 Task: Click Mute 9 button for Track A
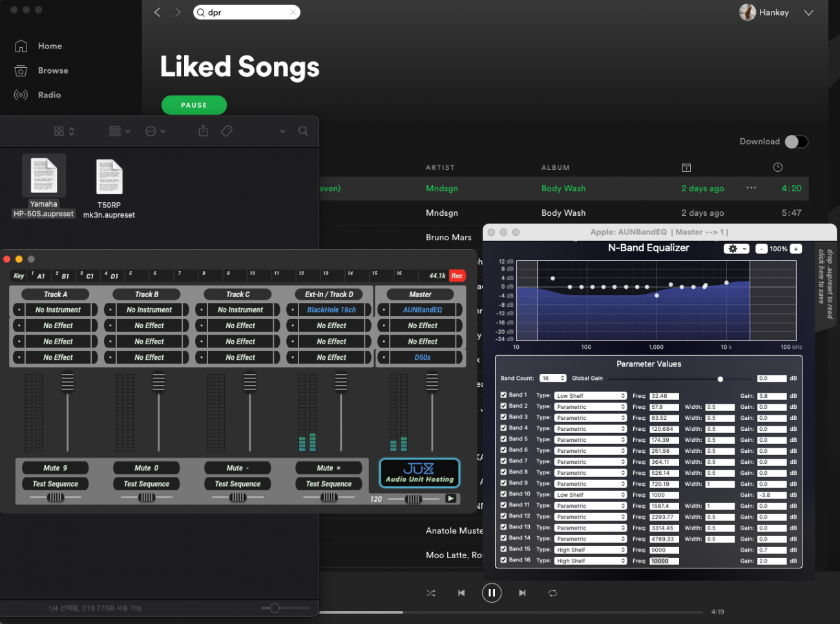[56, 468]
